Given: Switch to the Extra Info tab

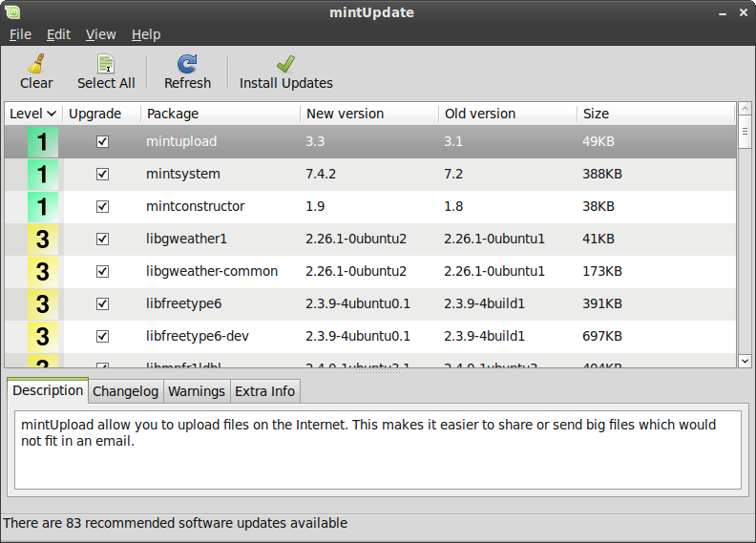Looking at the screenshot, I should (x=264, y=391).
